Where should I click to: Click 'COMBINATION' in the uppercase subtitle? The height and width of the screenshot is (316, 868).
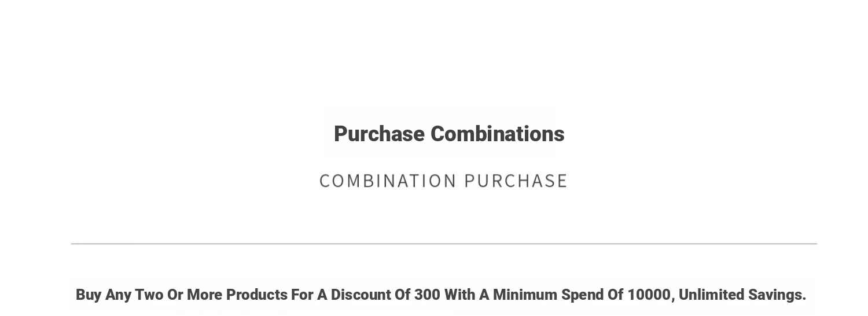(388, 181)
